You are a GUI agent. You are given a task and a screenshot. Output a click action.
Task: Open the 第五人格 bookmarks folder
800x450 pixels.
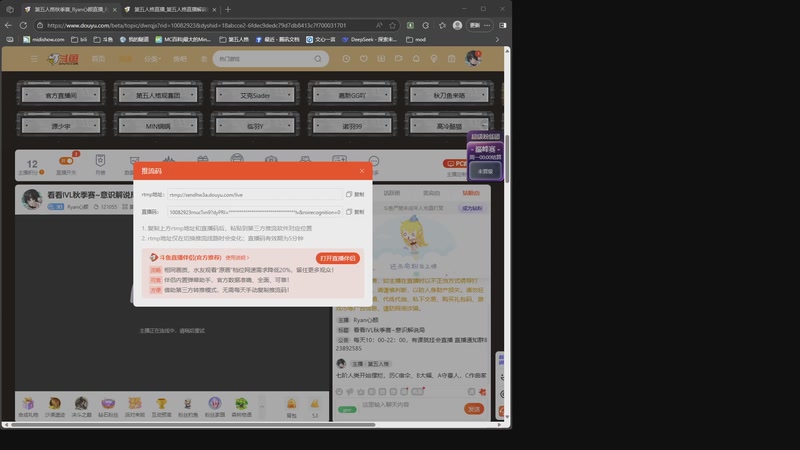(234, 39)
